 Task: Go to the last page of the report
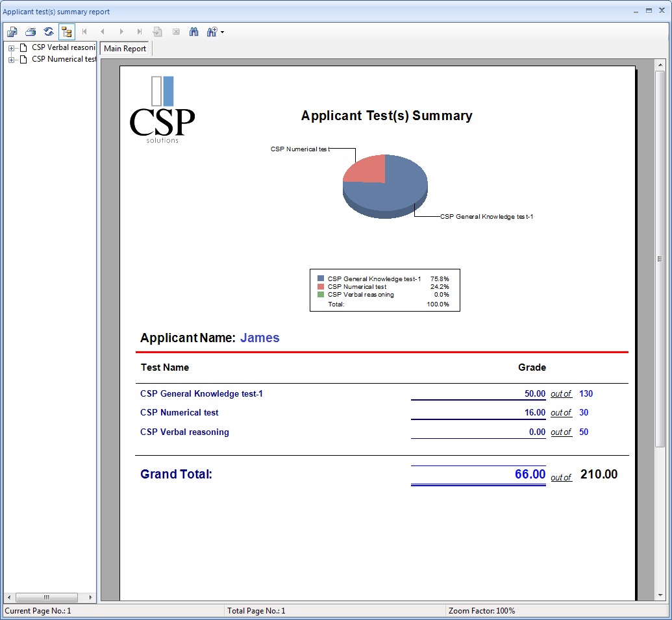(140, 31)
